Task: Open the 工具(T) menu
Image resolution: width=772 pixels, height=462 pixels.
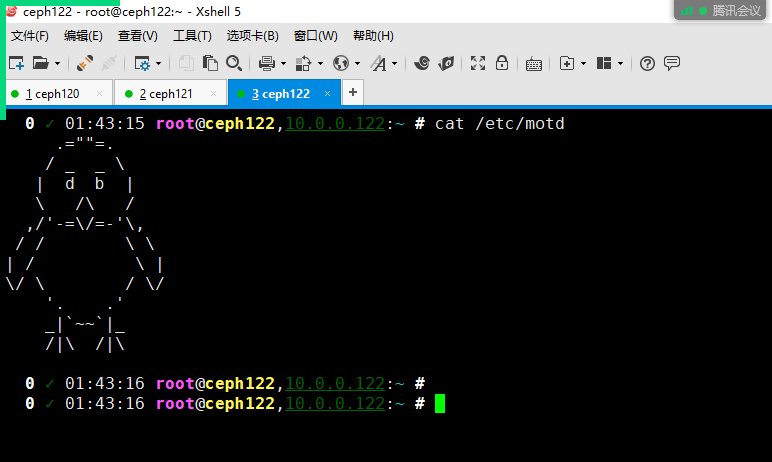Action: click(192, 36)
